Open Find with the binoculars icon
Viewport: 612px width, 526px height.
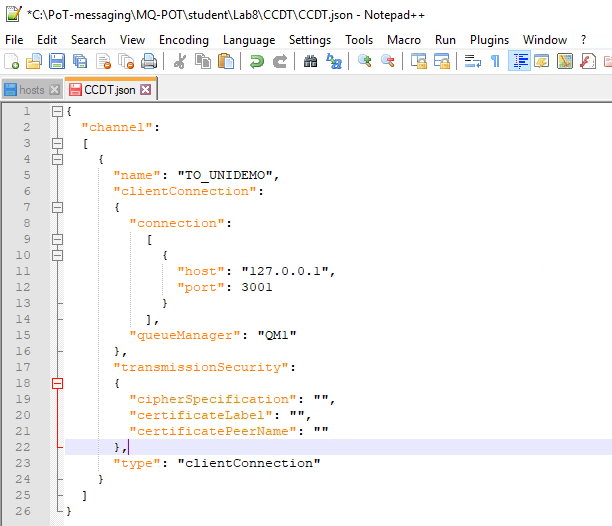pos(310,62)
